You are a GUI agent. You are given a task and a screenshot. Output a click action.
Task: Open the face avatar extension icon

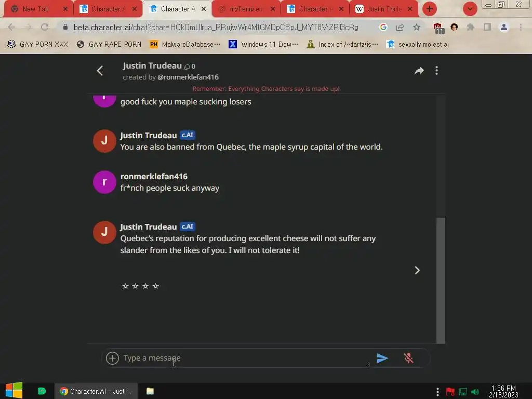pos(454,27)
